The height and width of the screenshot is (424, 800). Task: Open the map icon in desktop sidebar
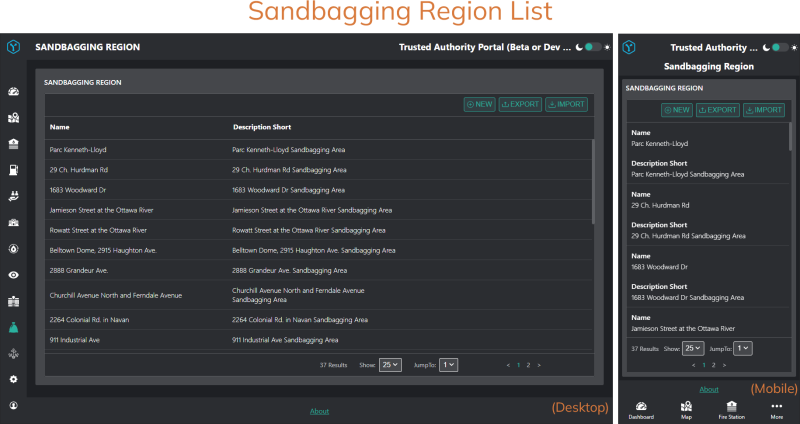pos(13,118)
